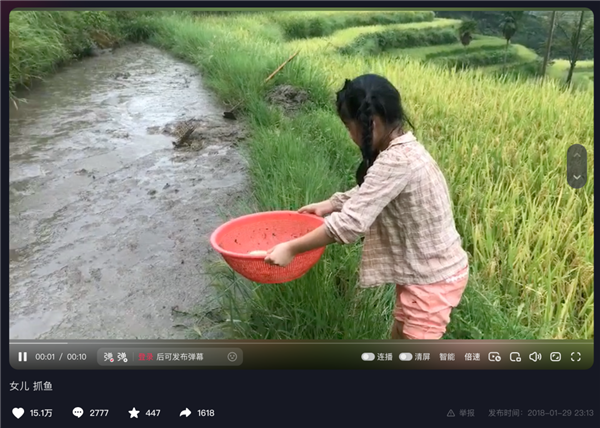Open the 2777 comments
600x428 pixels.
coord(90,413)
